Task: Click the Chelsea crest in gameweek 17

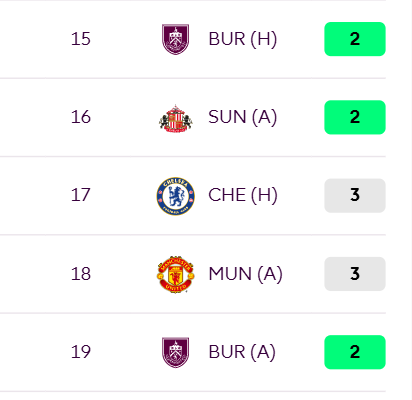Action: pos(176,196)
